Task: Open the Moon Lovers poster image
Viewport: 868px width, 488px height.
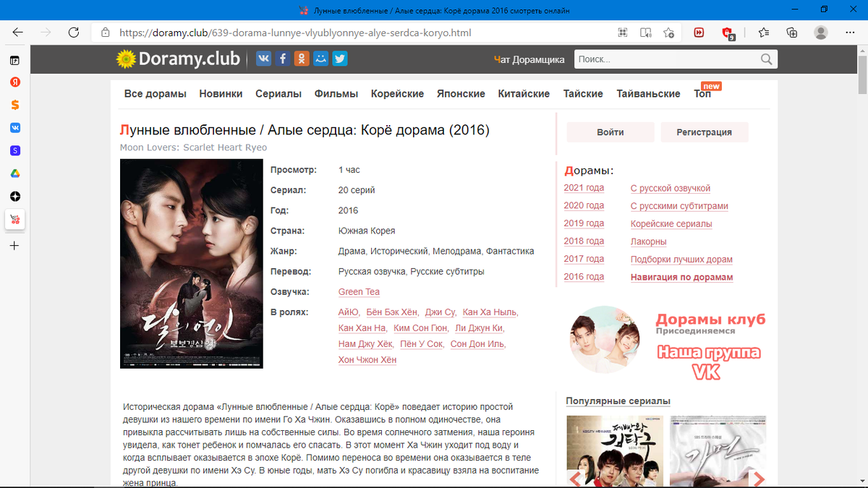Action: point(192,264)
